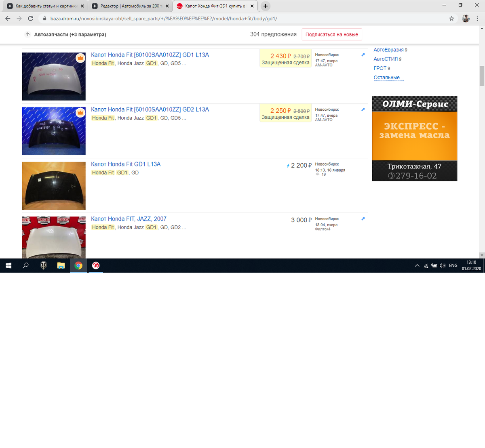Click up-arrow icon beside Автозапчасти
Image resolution: width=485 pixels, height=448 pixels.
(x=27, y=34)
